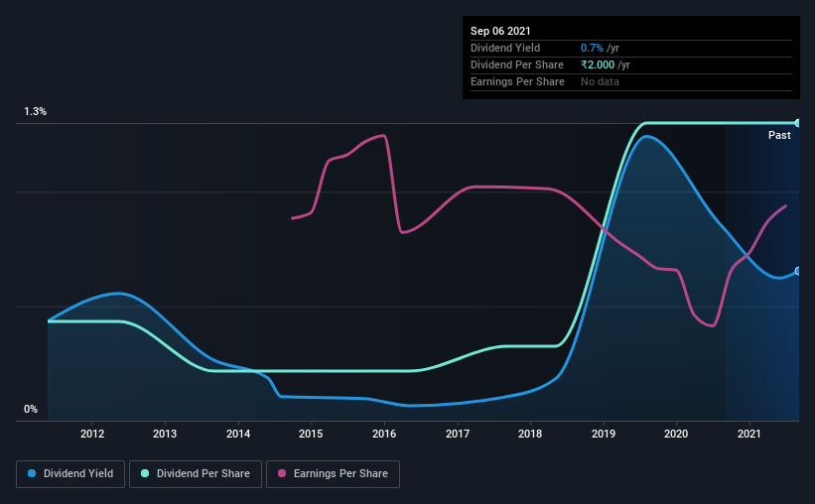This screenshot has height=504, width=815.
Task: Click the Sep 06 2021 tooltip date
Action: tap(500, 31)
